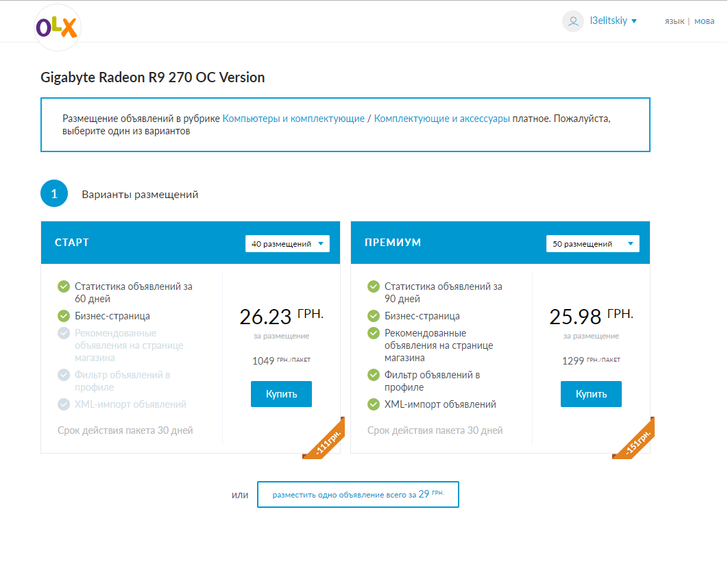The height and width of the screenshot is (575, 728).
Task: Click the СТАРТ checkmark for Статистика 60 дней
Action: pyautogui.click(x=64, y=286)
